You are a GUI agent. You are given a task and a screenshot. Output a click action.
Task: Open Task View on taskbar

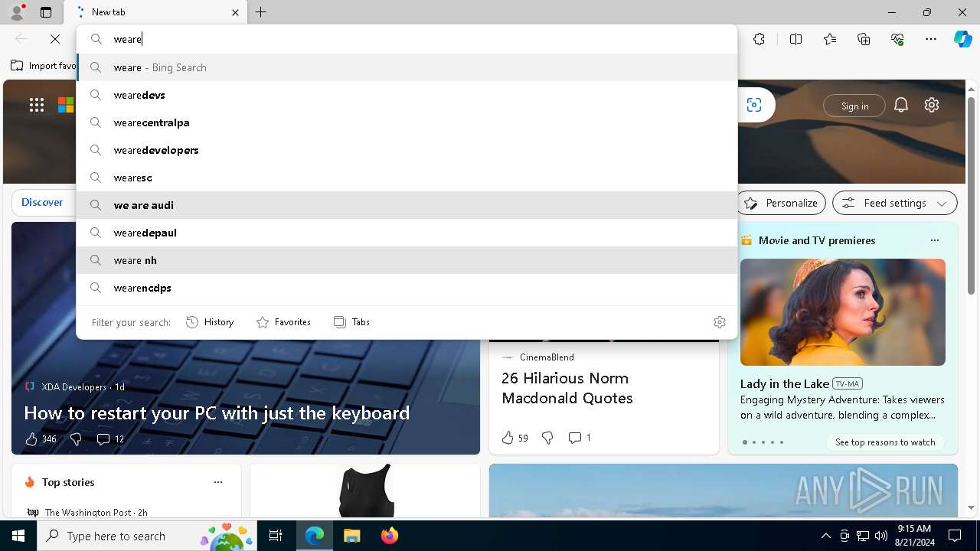tap(276, 536)
